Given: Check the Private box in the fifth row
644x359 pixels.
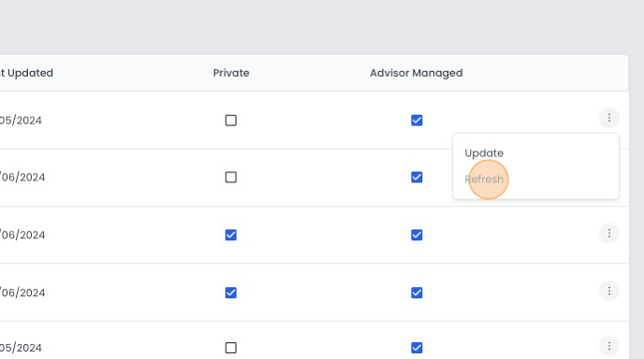Looking at the screenshot, I should click(x=231, y=348).
